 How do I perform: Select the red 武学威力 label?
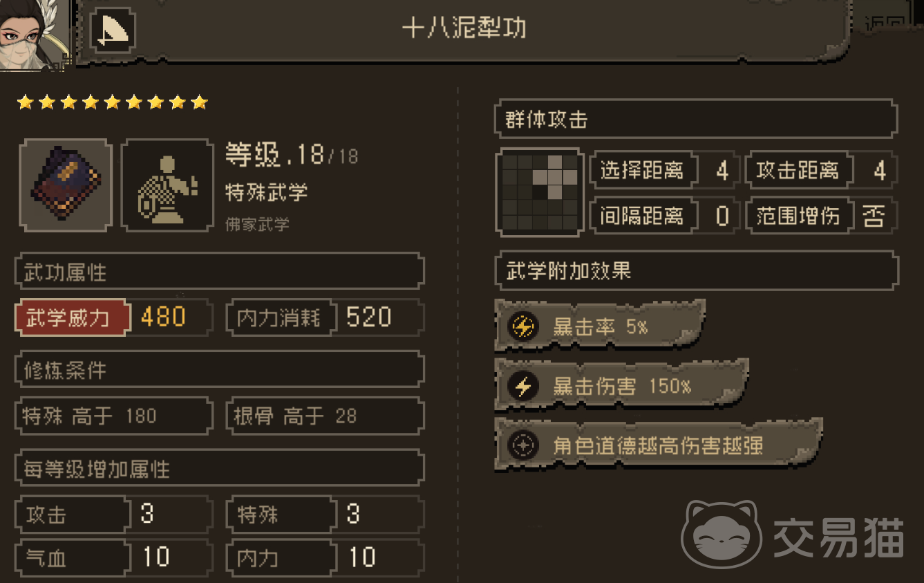(x=72, y=317)
